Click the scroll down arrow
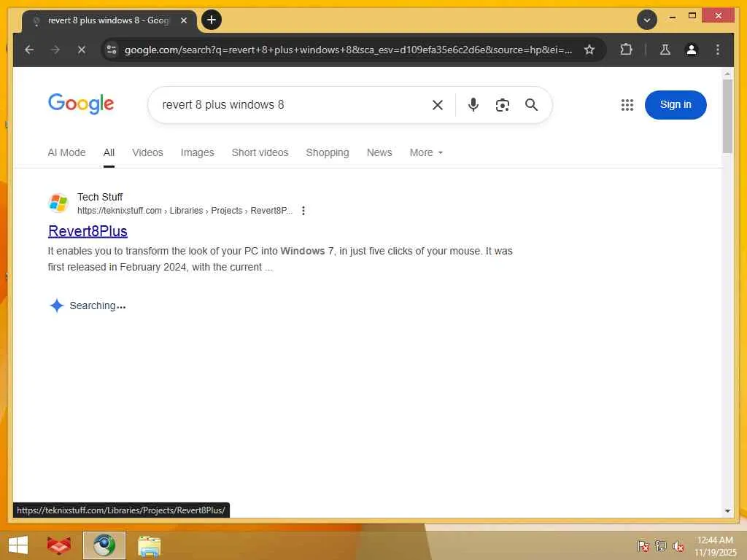Image resolution: width=747 pixels, height=560 pixels. 727,511
